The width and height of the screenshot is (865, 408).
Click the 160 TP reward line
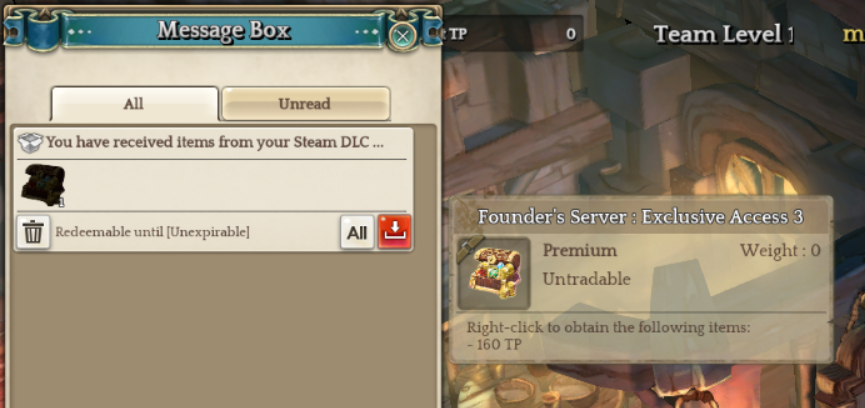[x=494, y=345]
